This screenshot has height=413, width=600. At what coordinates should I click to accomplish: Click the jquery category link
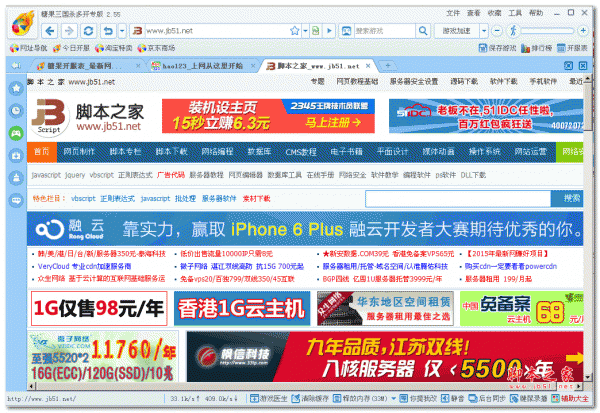pyautogui.click(x=75, y=175)
